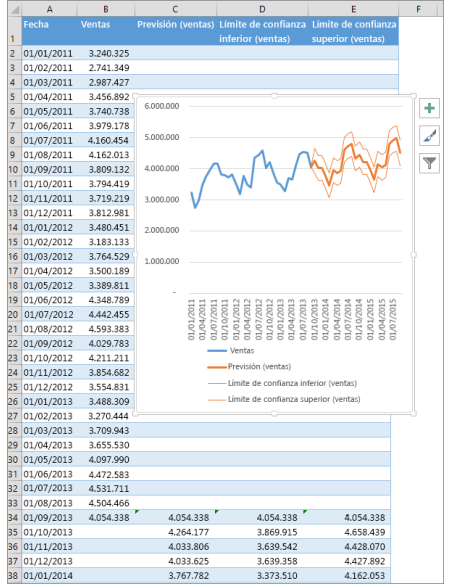Grab the chart's right-middle resize handle
The height and width of the screenshot is (584, 452).
414,255
